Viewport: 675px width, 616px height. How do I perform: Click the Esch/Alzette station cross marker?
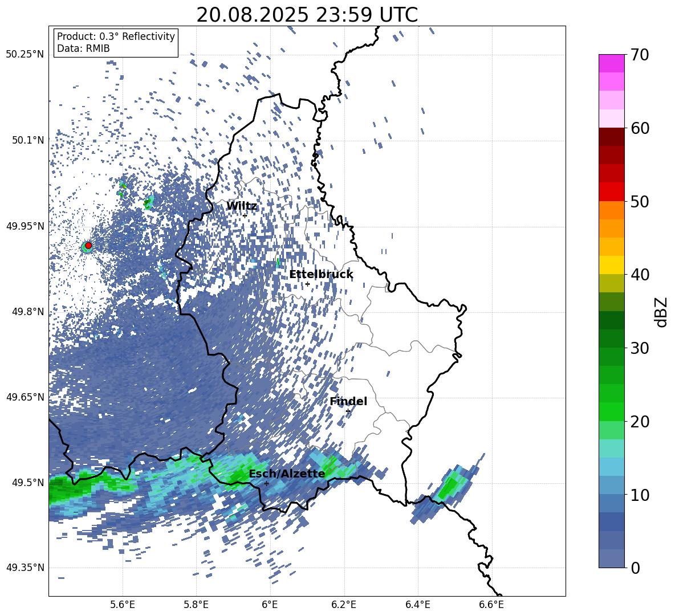266,483
